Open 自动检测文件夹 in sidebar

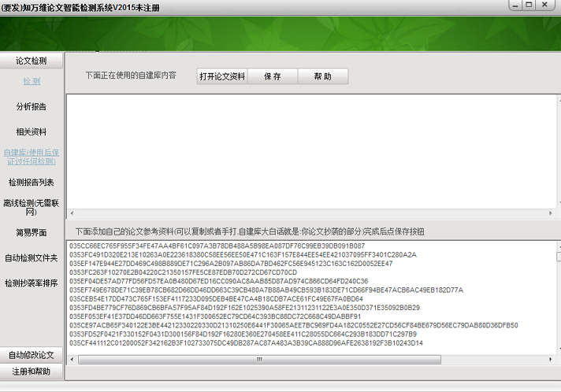click(32, 257)
